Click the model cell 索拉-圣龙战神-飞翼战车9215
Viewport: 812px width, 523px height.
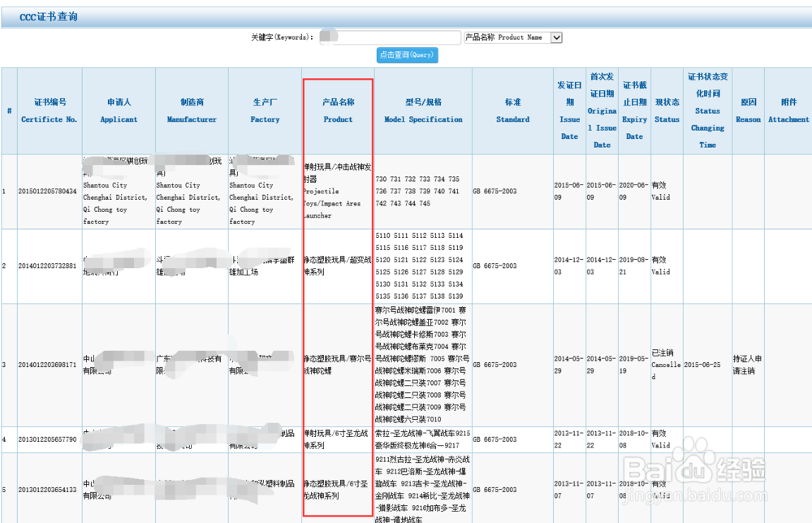point(422,439)
